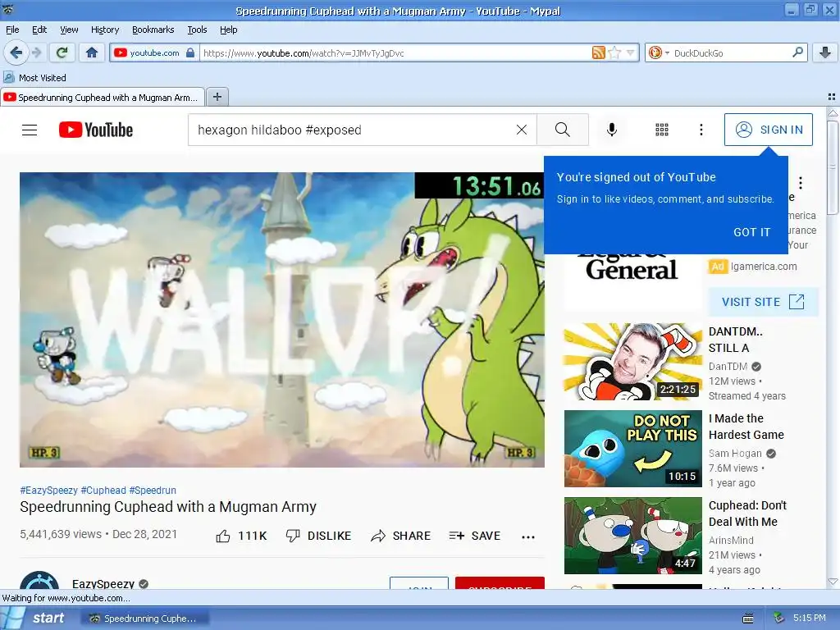
Task: Click the #Speedrun hashtag link
Action: point(153,491)
